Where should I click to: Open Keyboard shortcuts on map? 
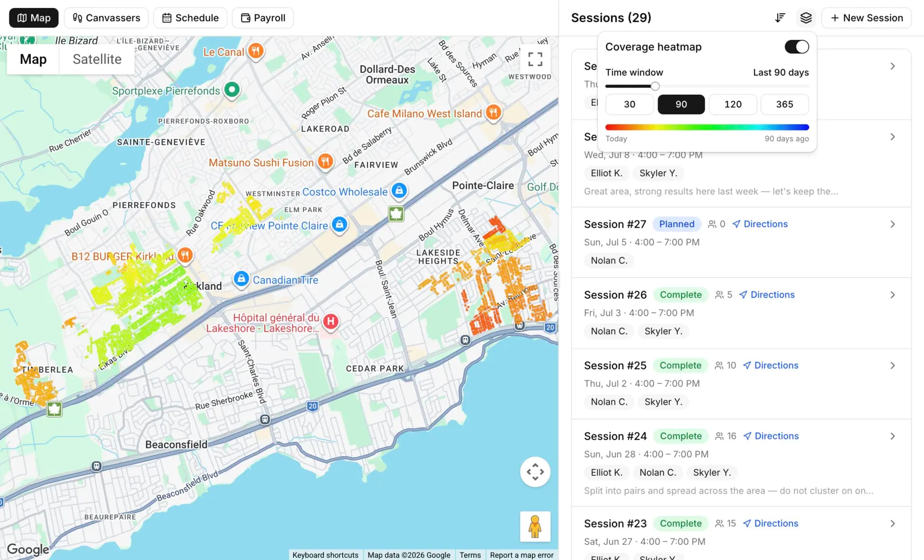[x=325, y=555]
